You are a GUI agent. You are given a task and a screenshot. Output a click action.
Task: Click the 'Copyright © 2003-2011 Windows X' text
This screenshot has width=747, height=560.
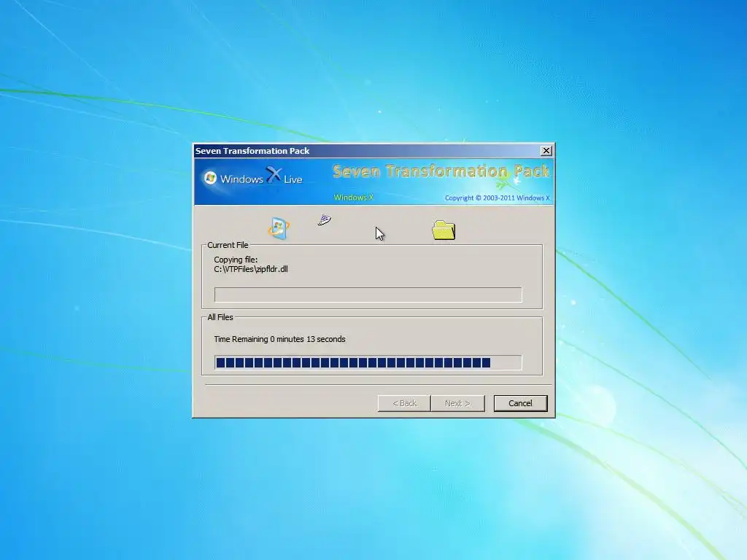tap(497, 198)
